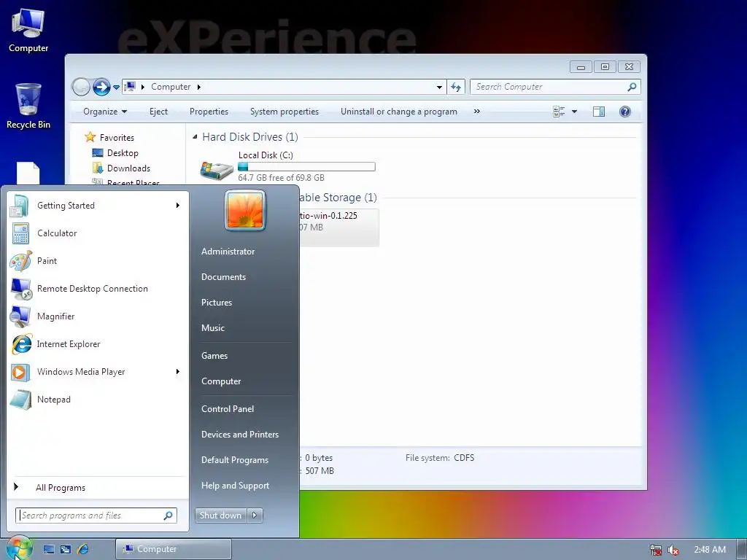
Task: Expand the Getting Started submenu arrow
Action: [x=178, y=205]
